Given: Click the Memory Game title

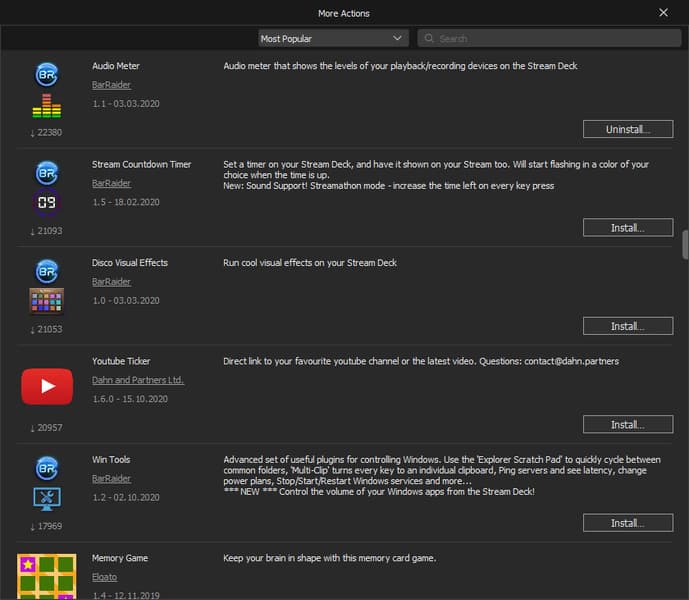Looking at the screenshot, I should coord(120,558).
